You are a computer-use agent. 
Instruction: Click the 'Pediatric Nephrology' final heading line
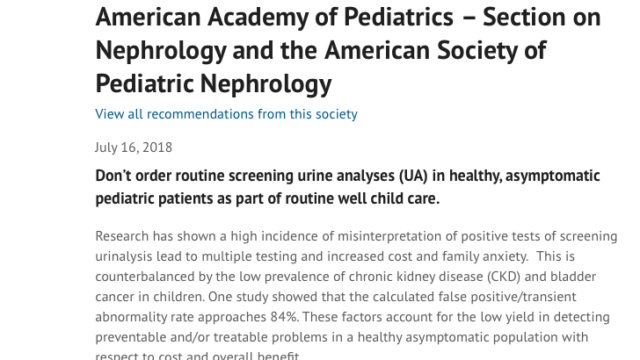point(213,84)
